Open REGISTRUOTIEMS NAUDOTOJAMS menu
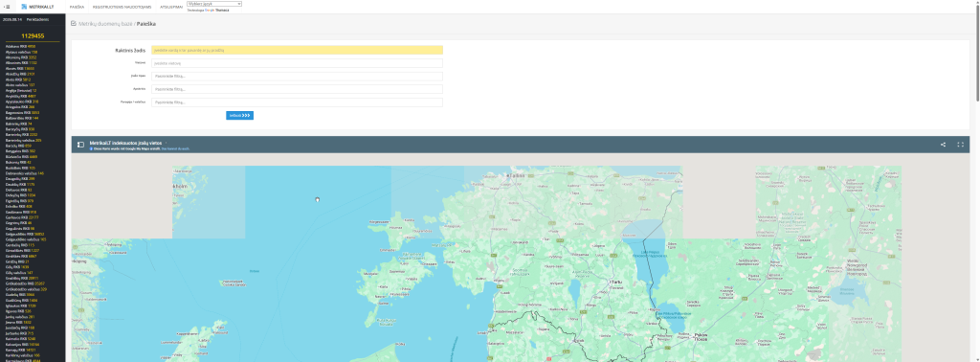Image resolution: width=980 pixels, height=362 pixels. pyautogui.click(x=122, y=7)
